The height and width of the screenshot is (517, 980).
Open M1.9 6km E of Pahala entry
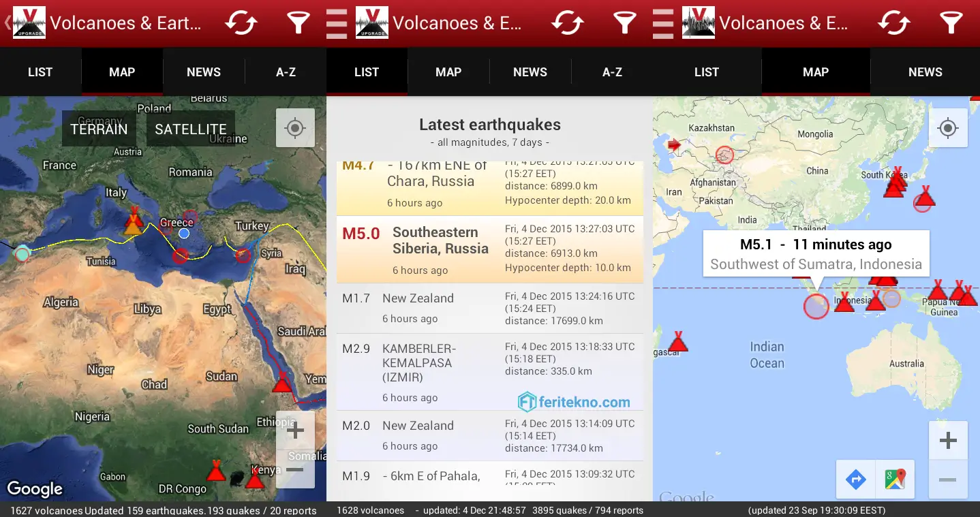pos(490,473)
